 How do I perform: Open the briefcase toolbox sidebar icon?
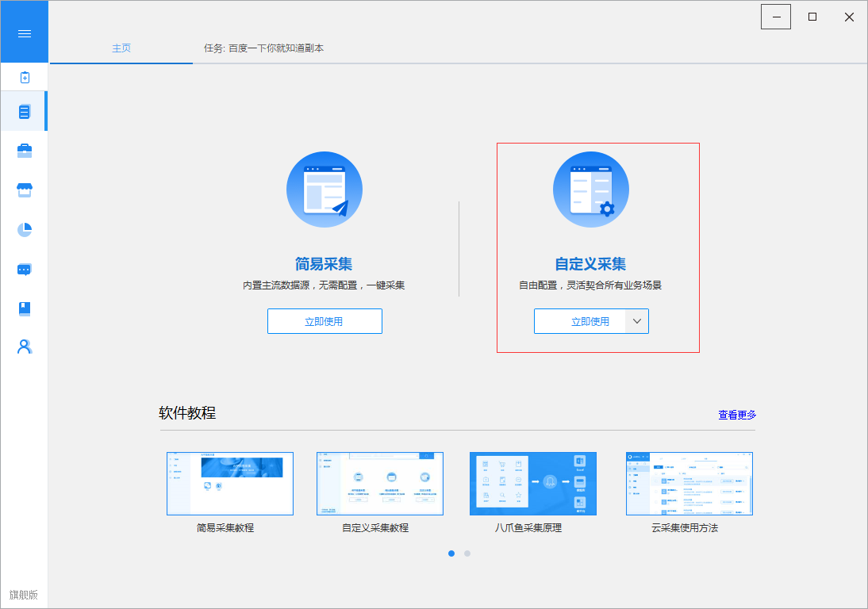(x=25, y=151)
